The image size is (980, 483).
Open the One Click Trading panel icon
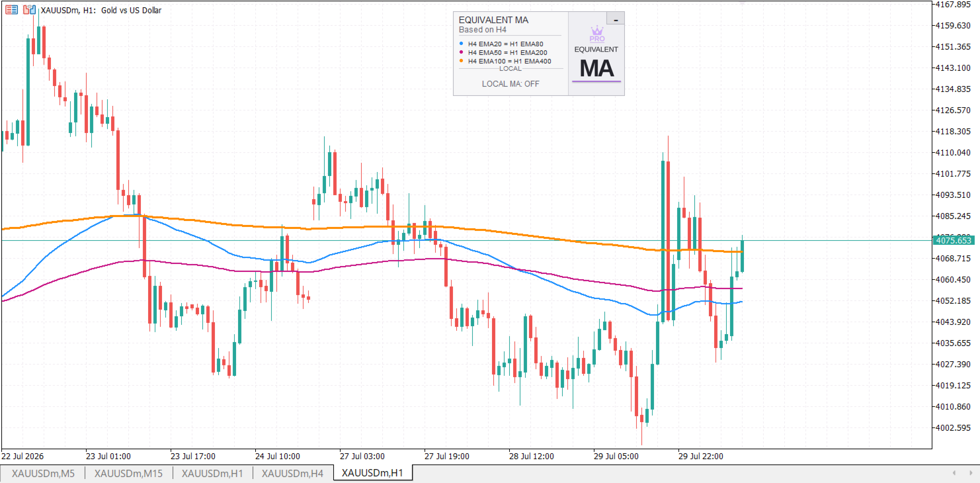(12, 10)
